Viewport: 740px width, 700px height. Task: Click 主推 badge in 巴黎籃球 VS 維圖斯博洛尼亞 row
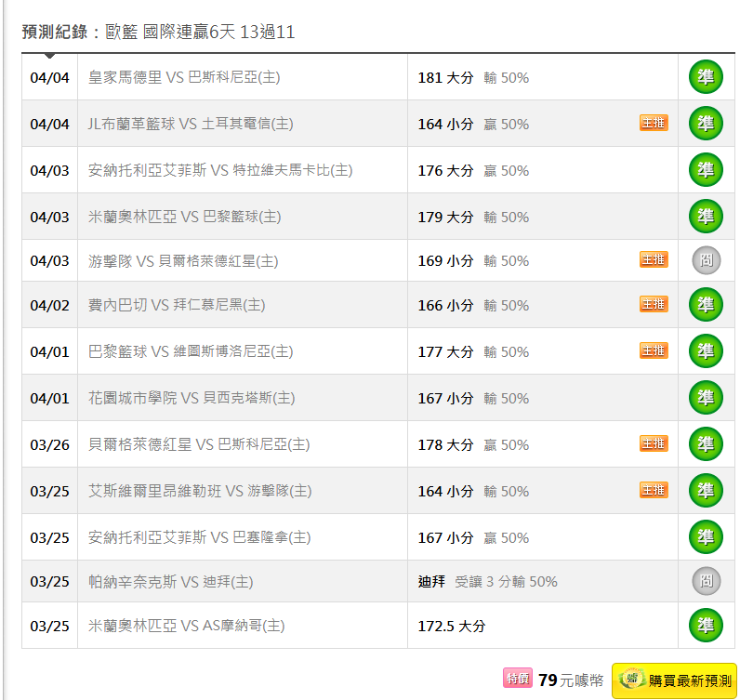coord(654,350)
